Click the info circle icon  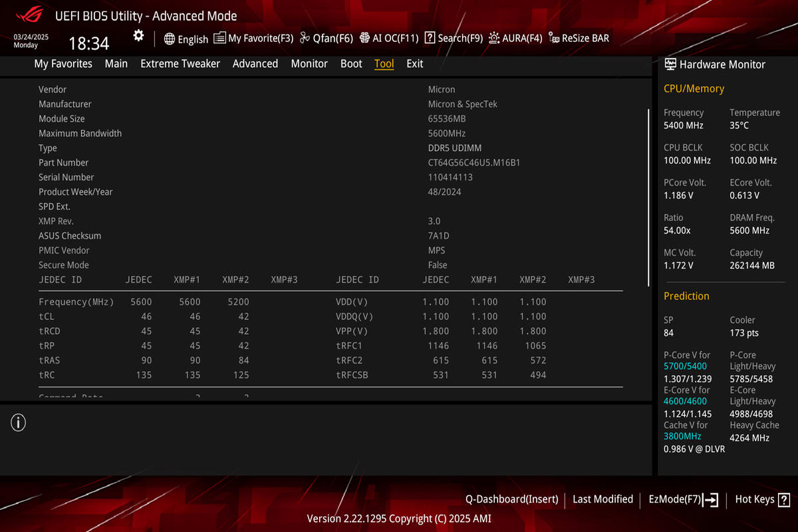click(18, 422)
